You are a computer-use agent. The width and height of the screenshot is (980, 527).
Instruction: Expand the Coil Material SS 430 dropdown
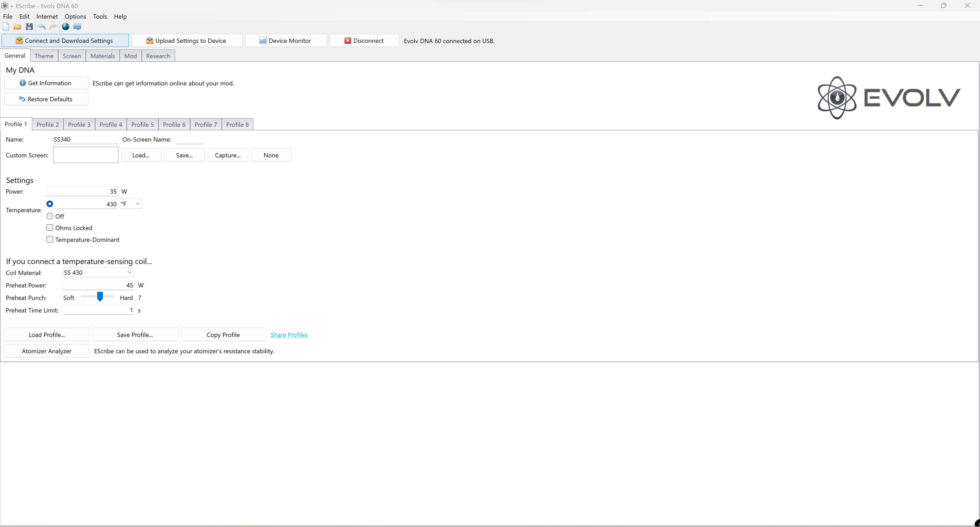pos(98,273)
